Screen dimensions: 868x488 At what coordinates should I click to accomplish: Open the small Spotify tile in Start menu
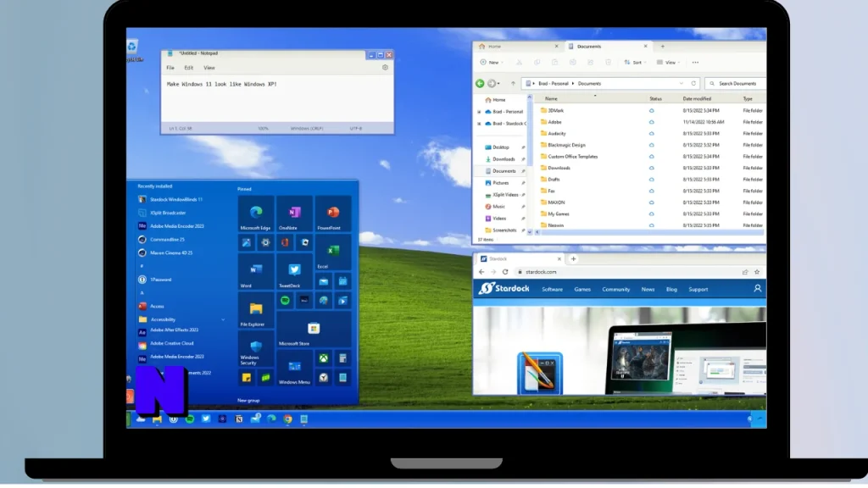point(285,301)
